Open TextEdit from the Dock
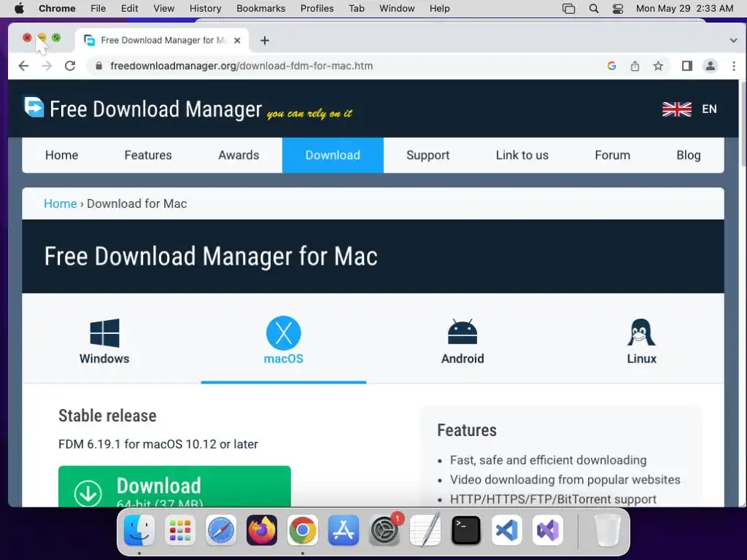The width and height of the screenshot is (747, 560). tap(425, 530)
